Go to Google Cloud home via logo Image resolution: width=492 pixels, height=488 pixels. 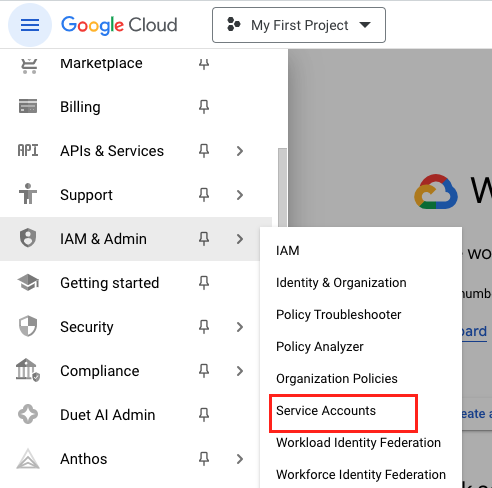pos(119,25)
